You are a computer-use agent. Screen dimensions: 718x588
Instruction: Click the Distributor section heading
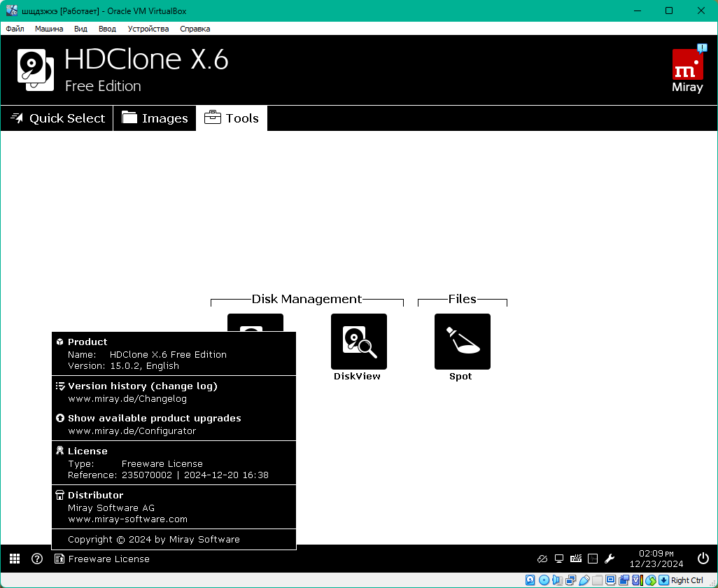(95, 495)
